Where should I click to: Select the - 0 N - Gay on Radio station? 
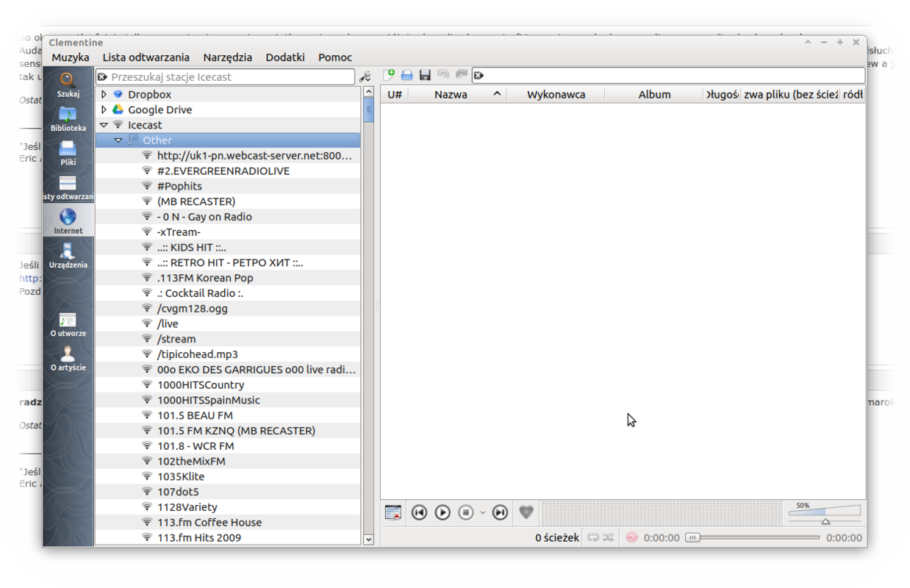click(204, 217)
